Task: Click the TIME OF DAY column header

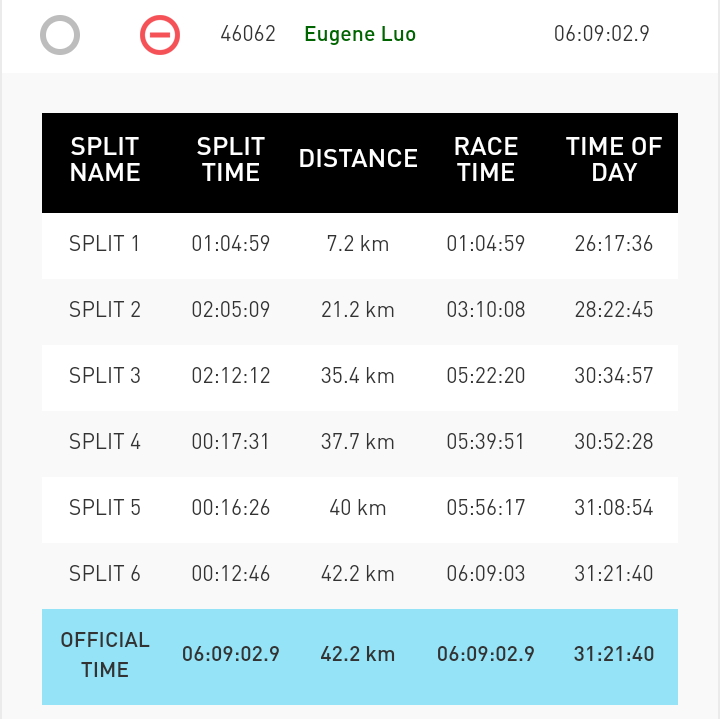Action: click(x=614, y=159)
